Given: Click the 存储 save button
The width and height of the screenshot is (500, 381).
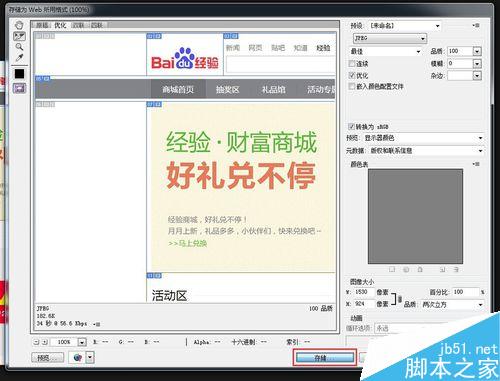Looking at the screenshot, I should point(325,358).
